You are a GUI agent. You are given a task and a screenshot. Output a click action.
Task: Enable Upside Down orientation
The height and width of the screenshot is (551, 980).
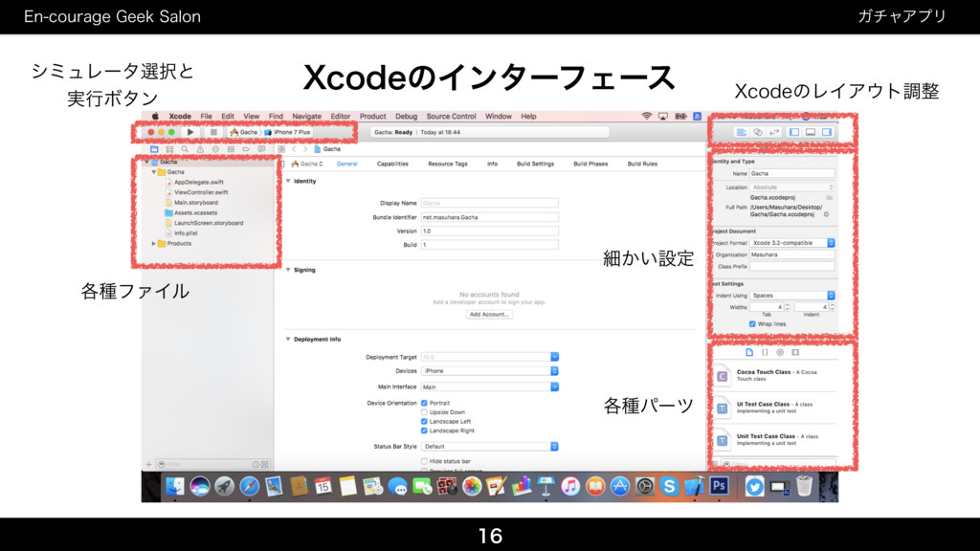(424, 412)
